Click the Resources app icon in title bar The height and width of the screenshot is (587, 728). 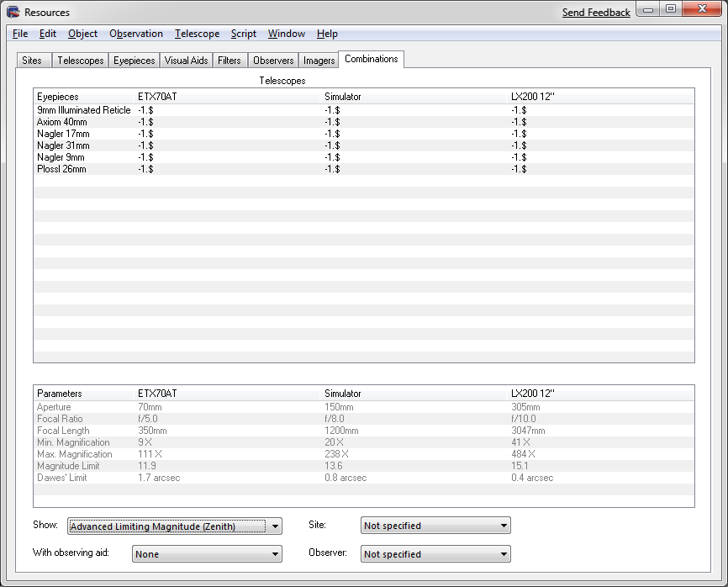point(13,12)
